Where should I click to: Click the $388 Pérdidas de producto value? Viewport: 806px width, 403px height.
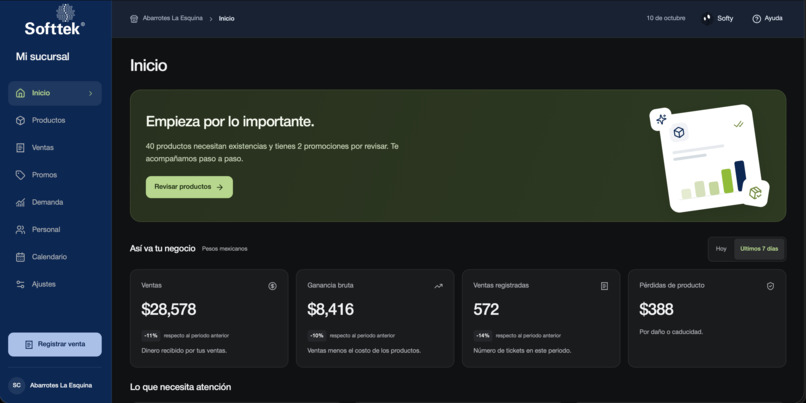[x=656, y=309]
